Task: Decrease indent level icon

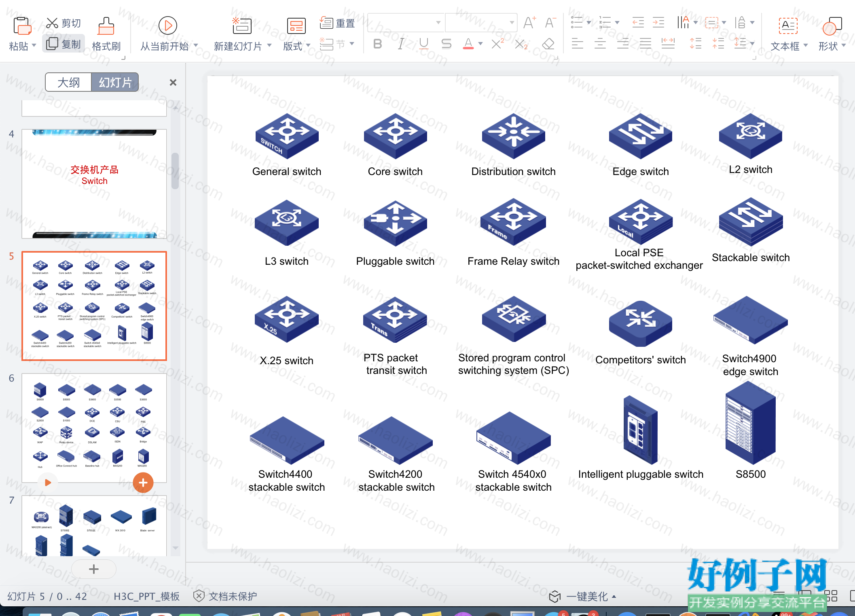Action: [x=638, y=22]
